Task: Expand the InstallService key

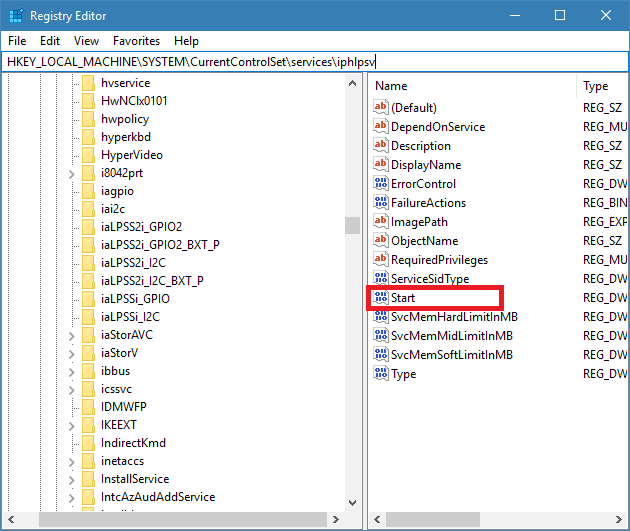Action: (72, 480)
